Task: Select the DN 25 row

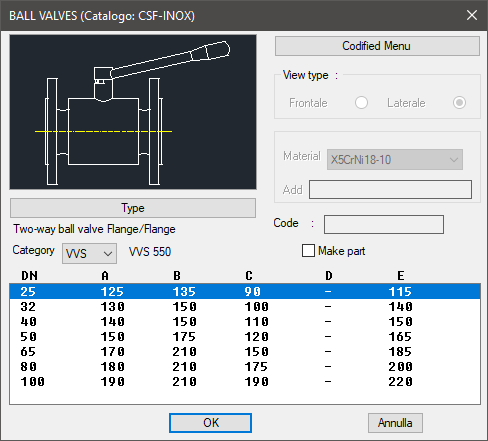Action: tap(245, 292)
